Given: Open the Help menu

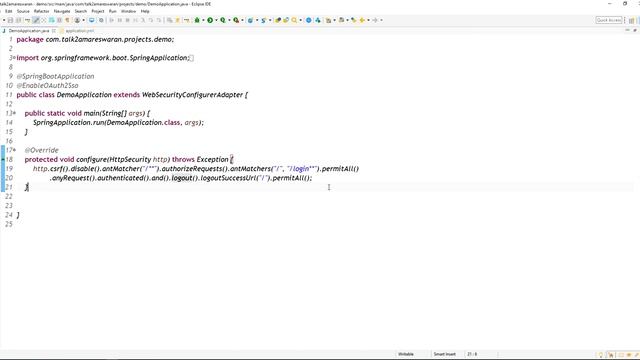Looking at the screenshot, I should pos(145,11).
